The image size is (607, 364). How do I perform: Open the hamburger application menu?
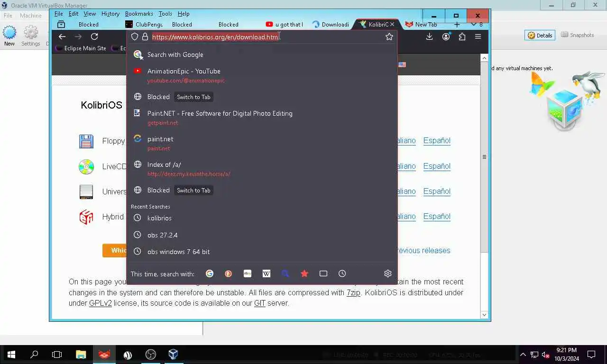click(x=478, y=36)
